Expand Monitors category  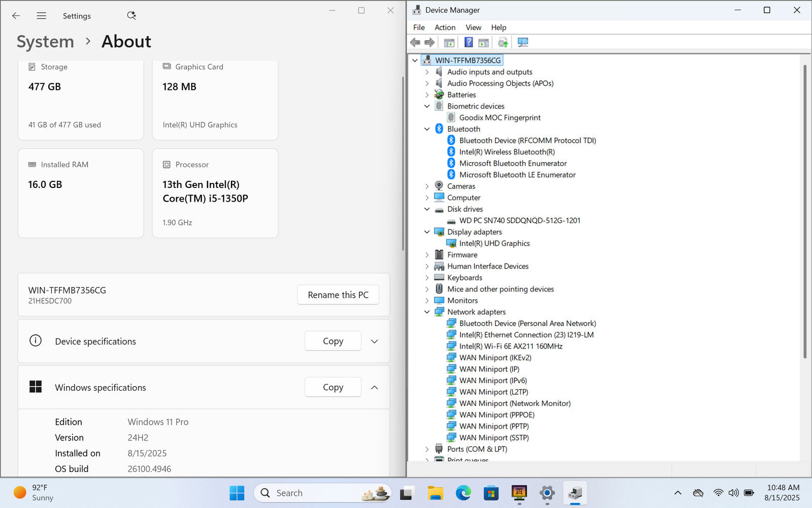(x=427, y=301)
